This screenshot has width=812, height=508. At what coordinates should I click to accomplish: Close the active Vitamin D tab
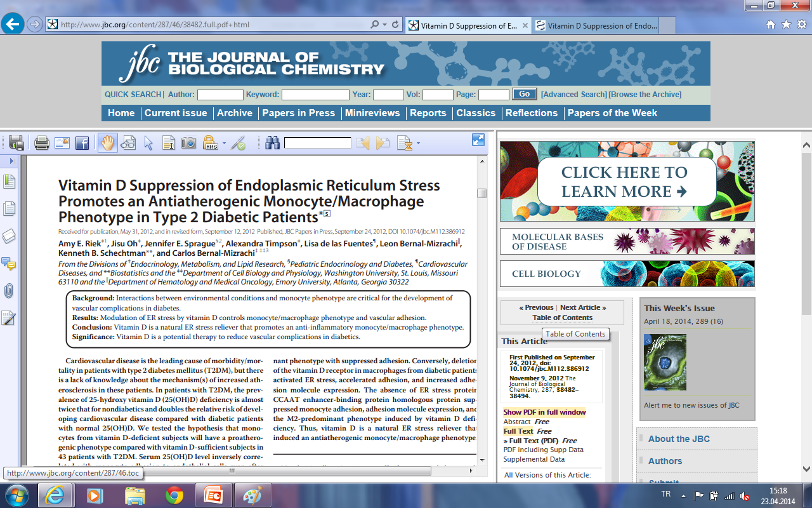525,26
